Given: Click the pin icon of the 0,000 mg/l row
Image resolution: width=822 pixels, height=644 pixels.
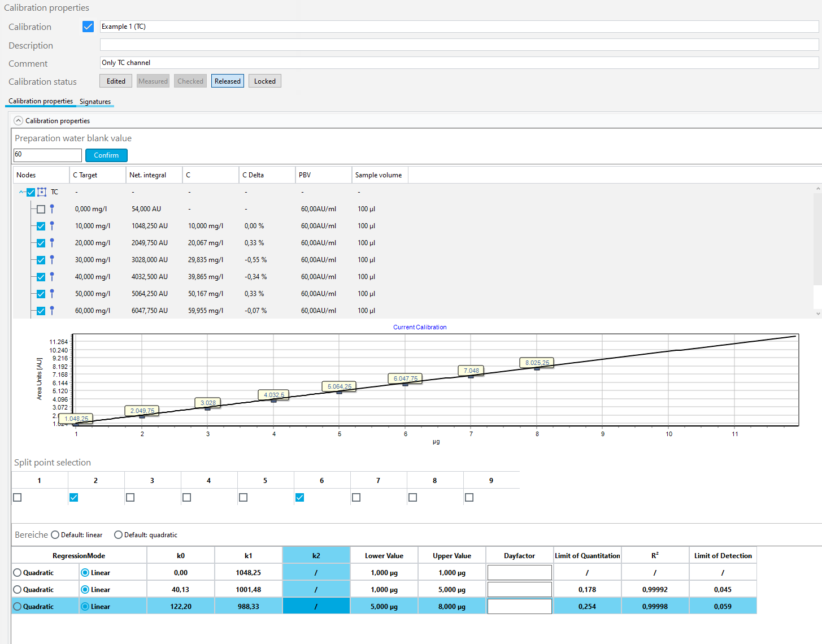Looking at the screenshot, I should [x=52, y=209].
